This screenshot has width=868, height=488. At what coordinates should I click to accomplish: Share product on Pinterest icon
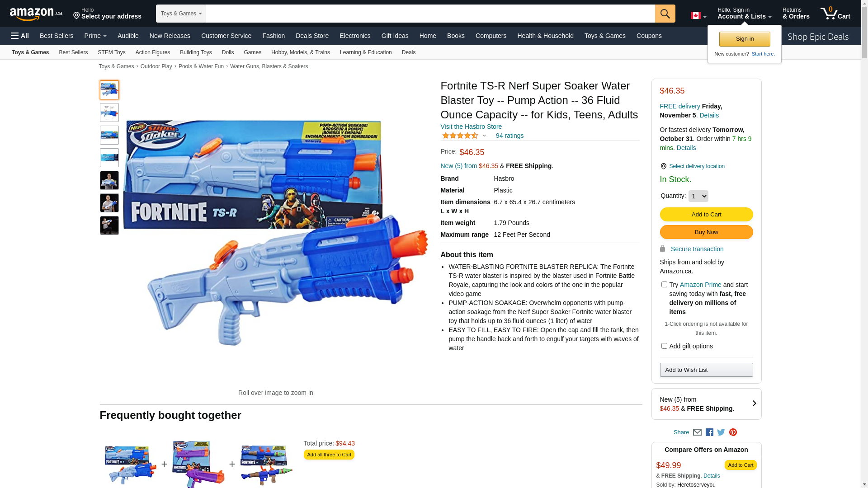(x=733, y=432)
